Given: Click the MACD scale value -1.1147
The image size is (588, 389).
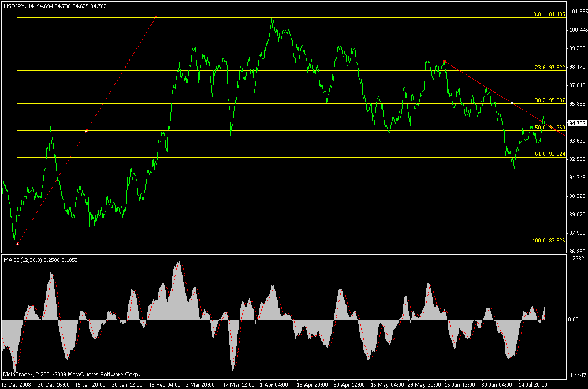Looking at the screenshot, I should [577, 376].
